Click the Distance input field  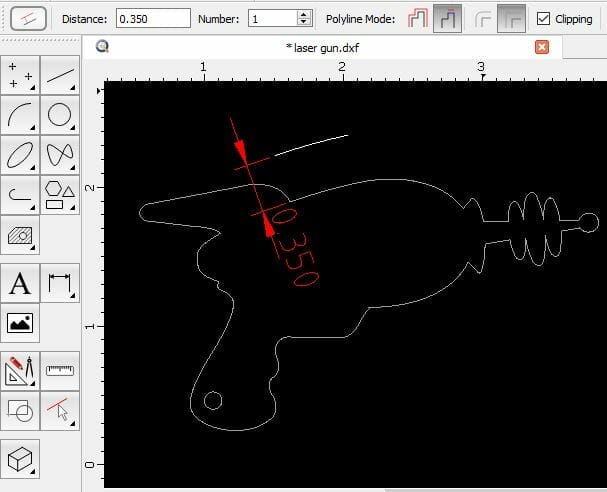[153, 19]
